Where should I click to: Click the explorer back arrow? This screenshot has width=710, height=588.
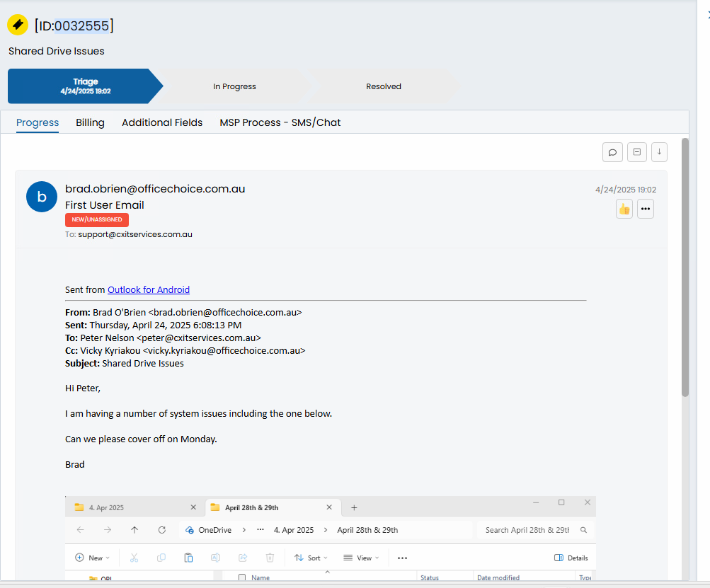point(81,530)
